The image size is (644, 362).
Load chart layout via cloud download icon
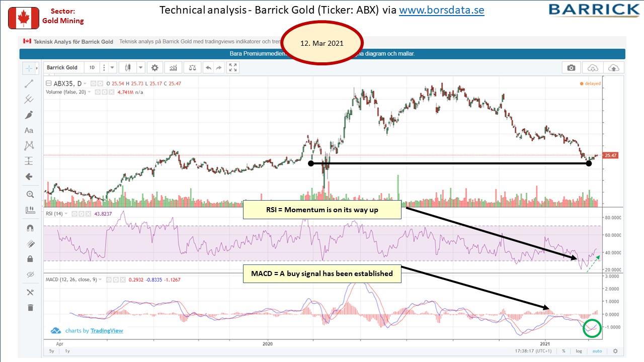(x=593, y=68)
